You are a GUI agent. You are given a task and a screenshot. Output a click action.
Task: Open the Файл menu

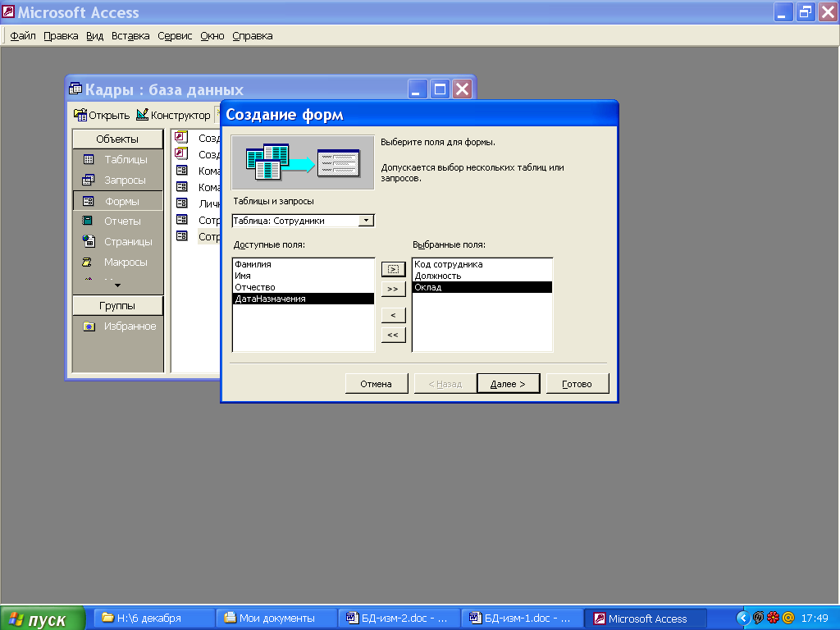pos(23,36)
